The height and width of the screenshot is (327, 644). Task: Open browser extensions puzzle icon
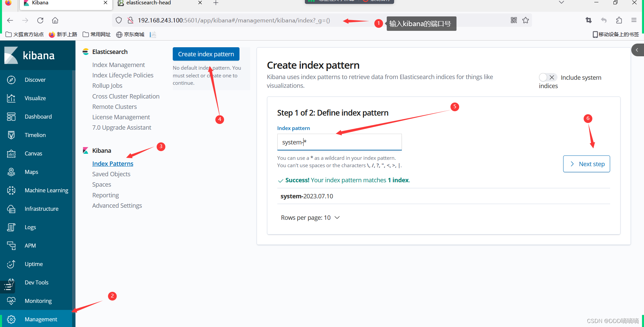(x=619, y=20)
